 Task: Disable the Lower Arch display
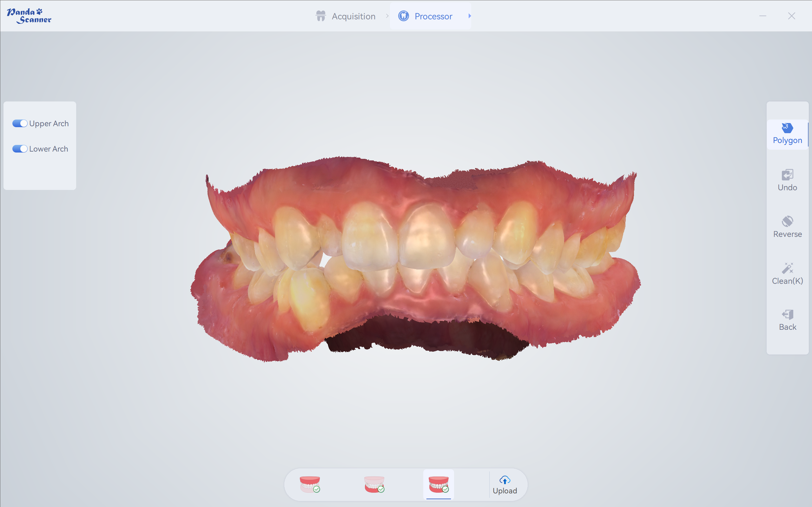click(x=19, y=148)
